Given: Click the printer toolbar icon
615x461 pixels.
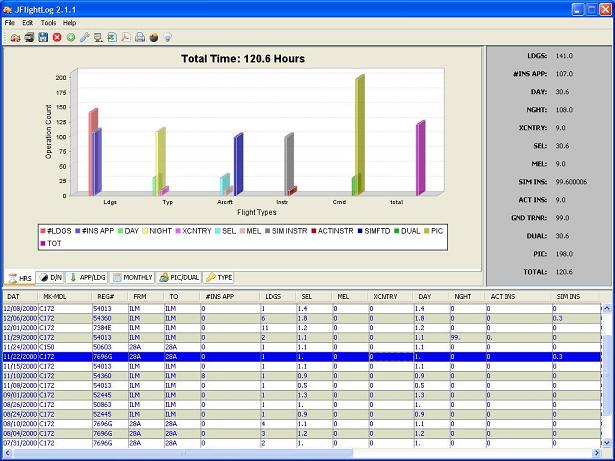Looking at the screenshot, I should coord(140,37).
